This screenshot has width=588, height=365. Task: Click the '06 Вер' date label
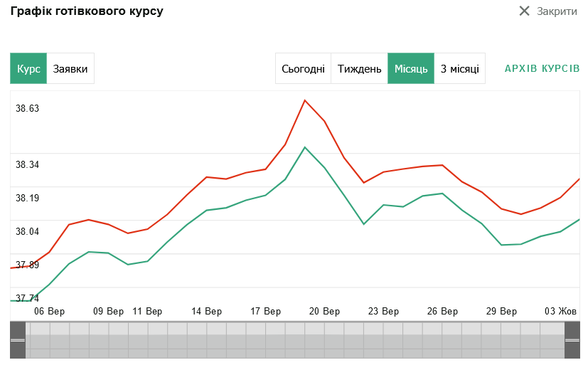tap(50, 312)
